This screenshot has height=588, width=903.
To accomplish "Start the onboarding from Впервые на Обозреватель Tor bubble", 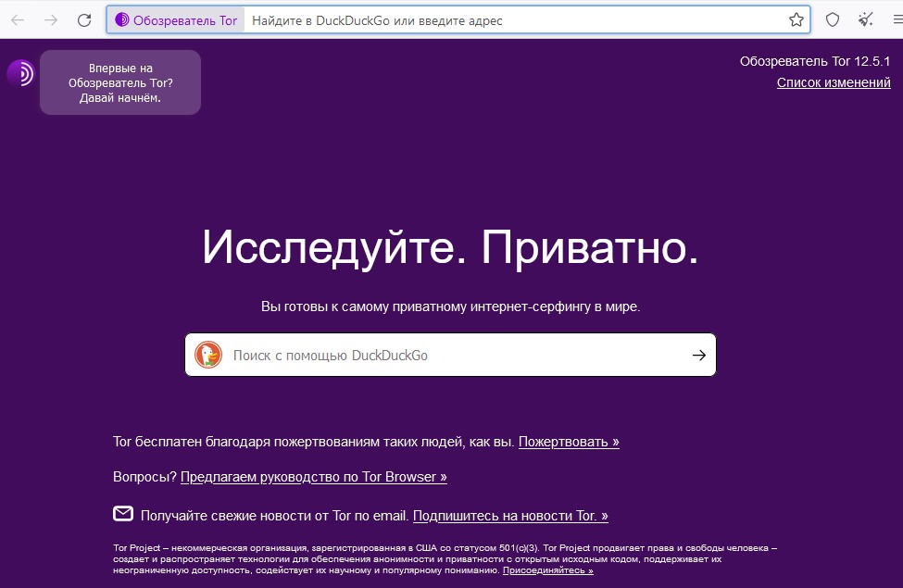I will tap(120, 82).
